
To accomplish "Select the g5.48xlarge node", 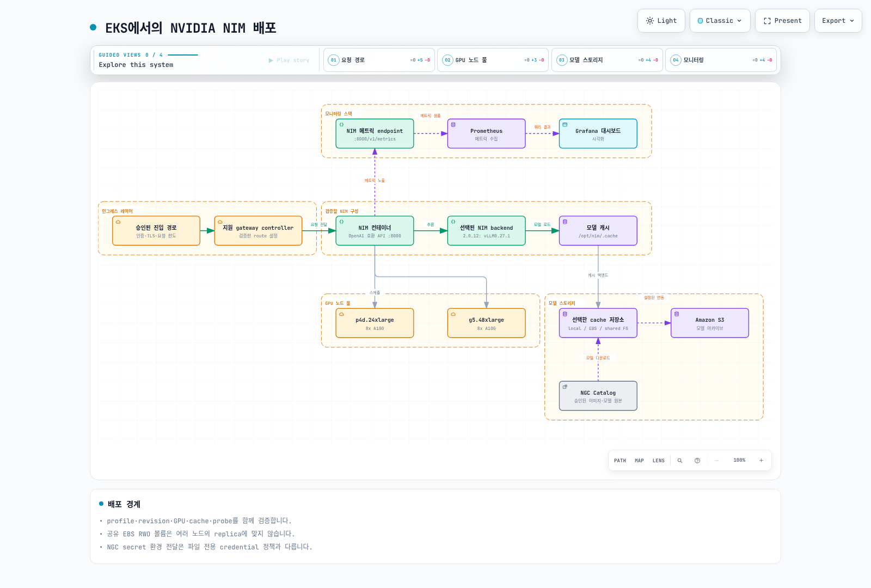I will tap(486, 323).
